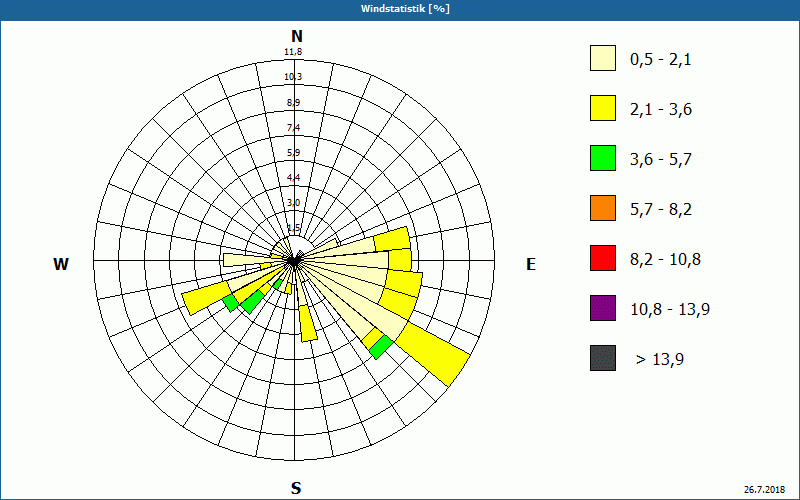Click the legend label '5,7 - 8,2'
Image resolution: width=800 pixels, height=500 pixels.
point(661,210)
